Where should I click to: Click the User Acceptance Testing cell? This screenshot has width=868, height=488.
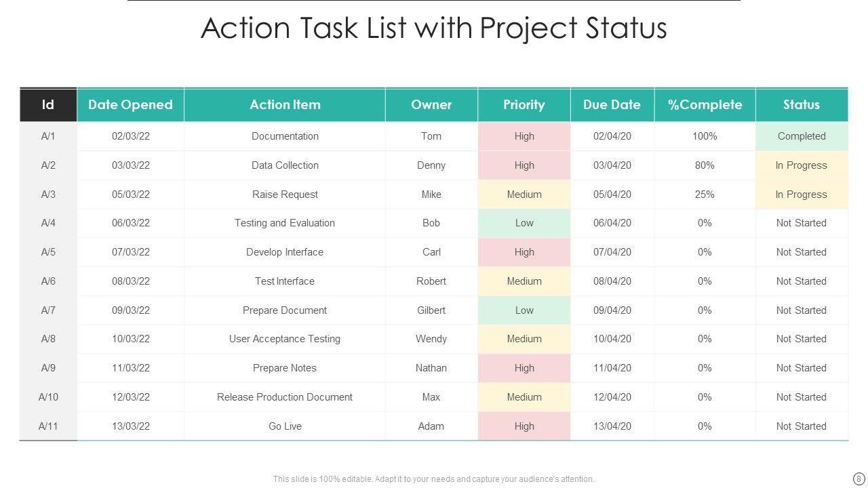(285, 339)
